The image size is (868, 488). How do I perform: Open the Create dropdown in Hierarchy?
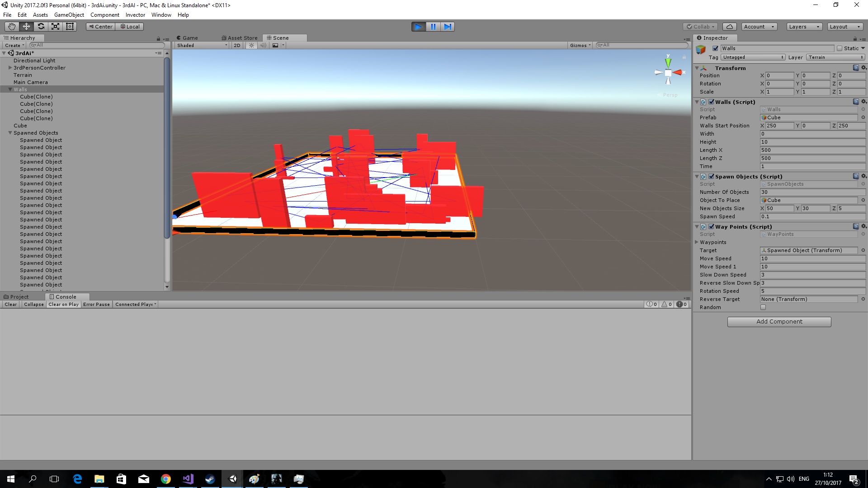click(x=14, y=45)
